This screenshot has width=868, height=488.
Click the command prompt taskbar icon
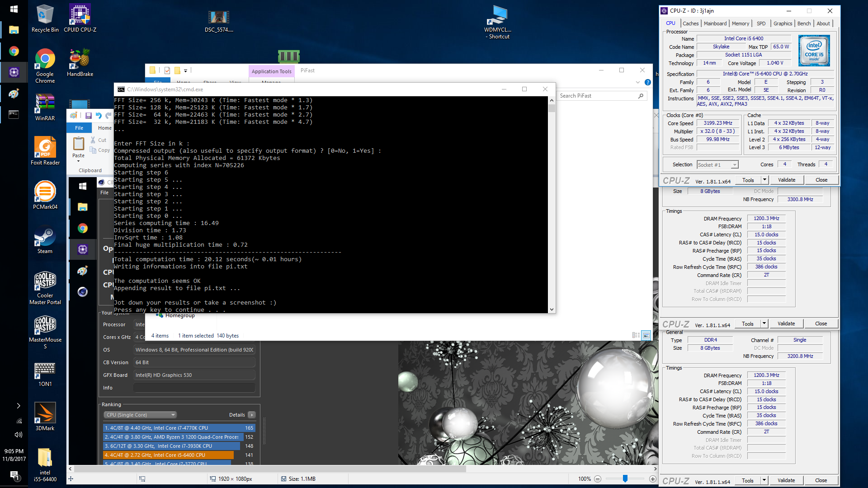(x=14, y=114)
